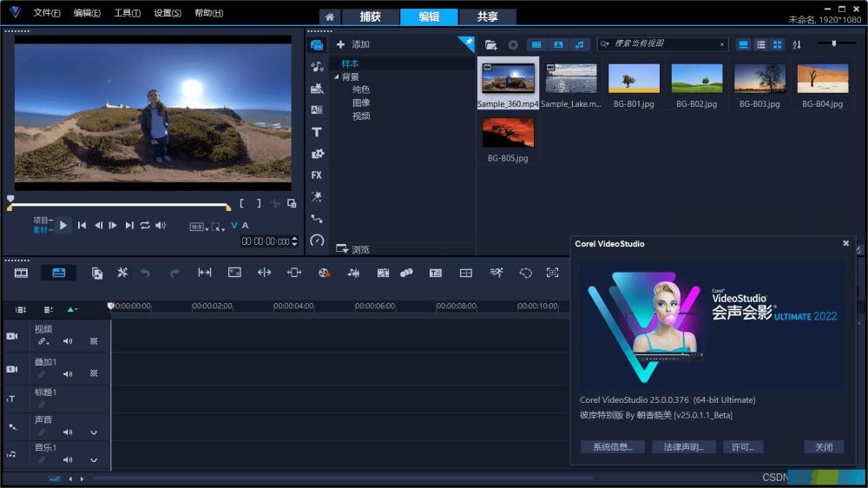868x488 pixels.
Task: Go to the Home tab house icon
Action: [x=329, y=16]
